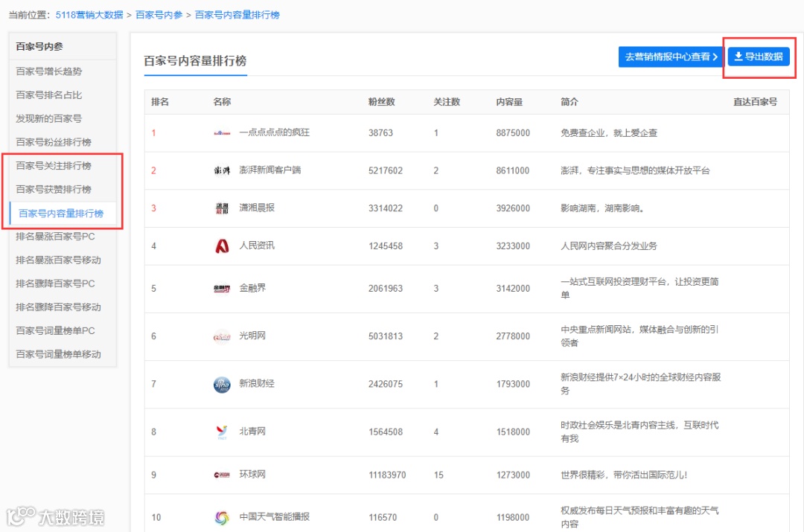Select 百家号内容量排行榜 sidebar item
The image size is (804, 532).
(61, 214)
